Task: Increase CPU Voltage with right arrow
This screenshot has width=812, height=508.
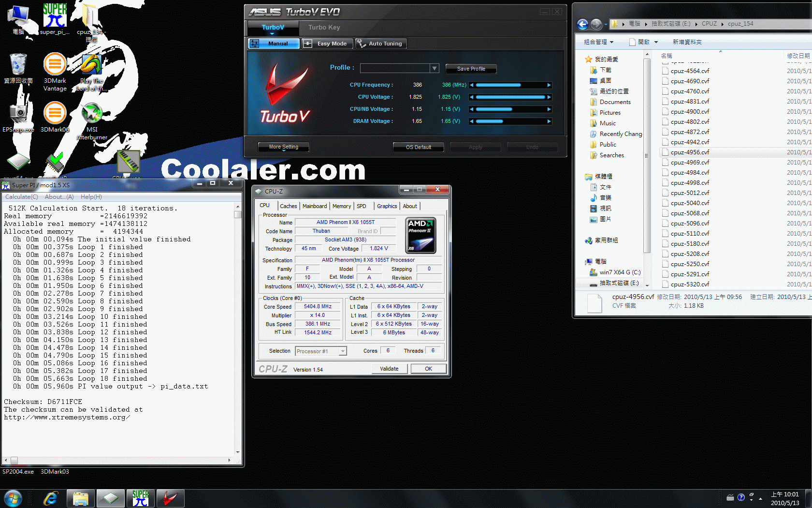Action: pyautogui.click(x=549, y=97)
